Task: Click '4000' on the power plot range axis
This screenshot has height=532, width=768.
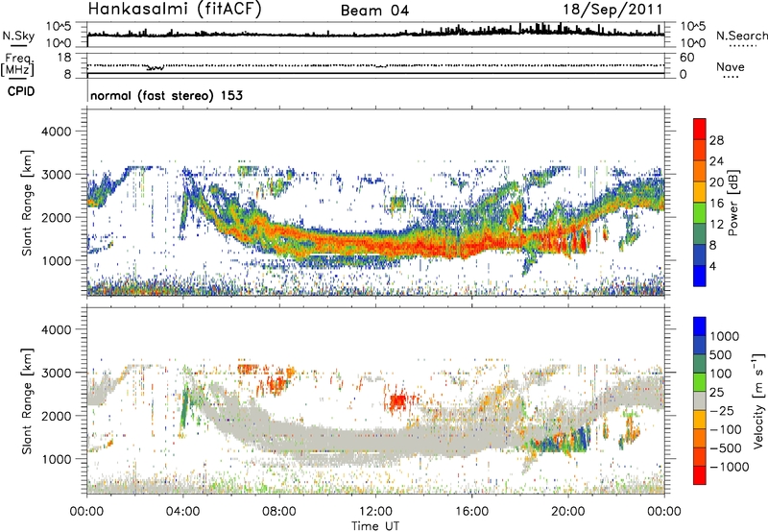Action: click(56, 132)
